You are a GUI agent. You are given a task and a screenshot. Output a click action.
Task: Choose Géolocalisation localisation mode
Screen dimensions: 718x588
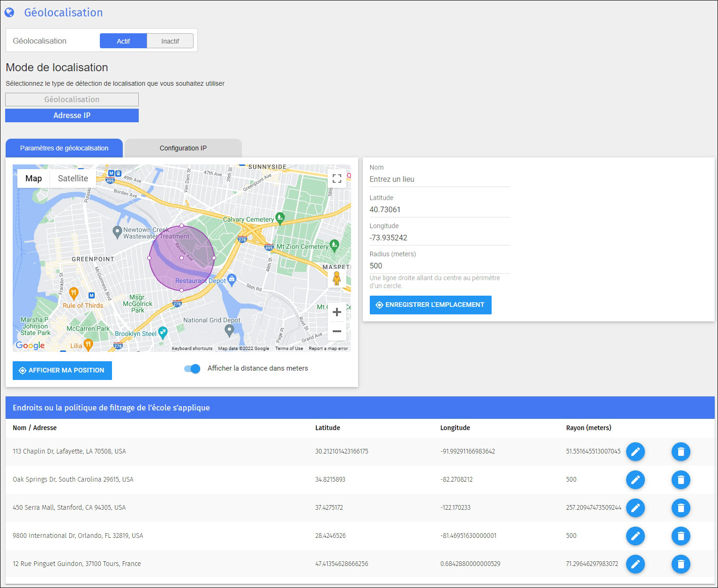coord(72,99)
